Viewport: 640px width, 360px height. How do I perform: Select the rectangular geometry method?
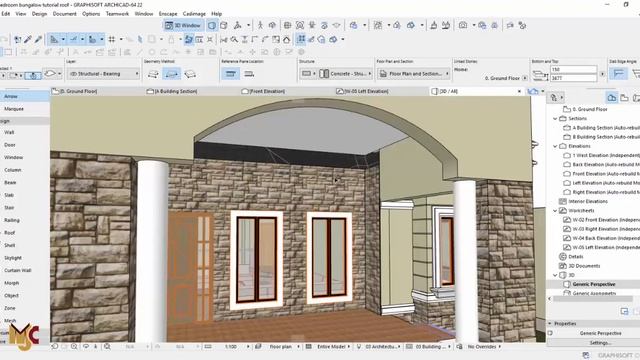(x=171, y=74)
